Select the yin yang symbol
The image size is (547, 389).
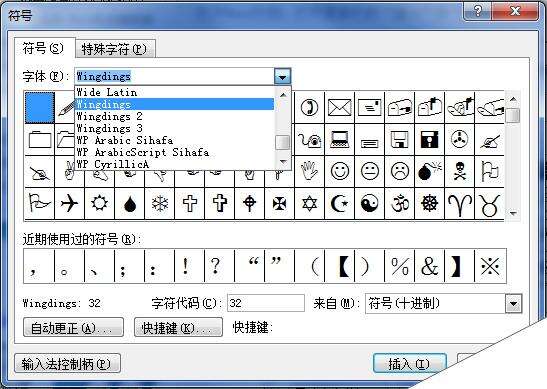coord(369,203)
